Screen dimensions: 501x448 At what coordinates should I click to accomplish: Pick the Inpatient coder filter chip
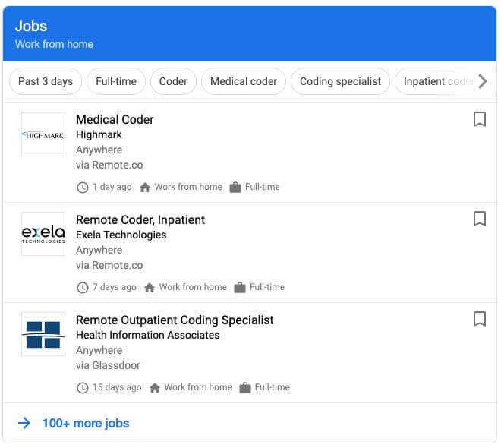coord(436,81)
